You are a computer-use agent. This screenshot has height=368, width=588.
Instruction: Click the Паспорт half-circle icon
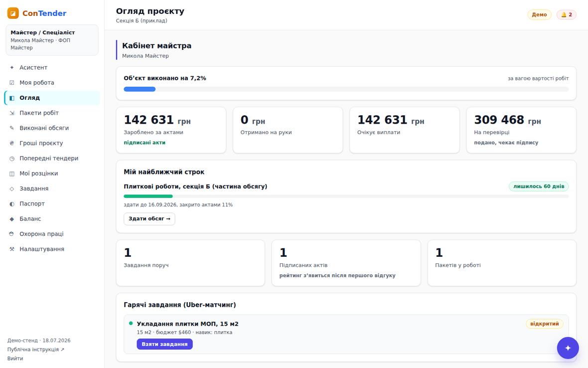12,203
